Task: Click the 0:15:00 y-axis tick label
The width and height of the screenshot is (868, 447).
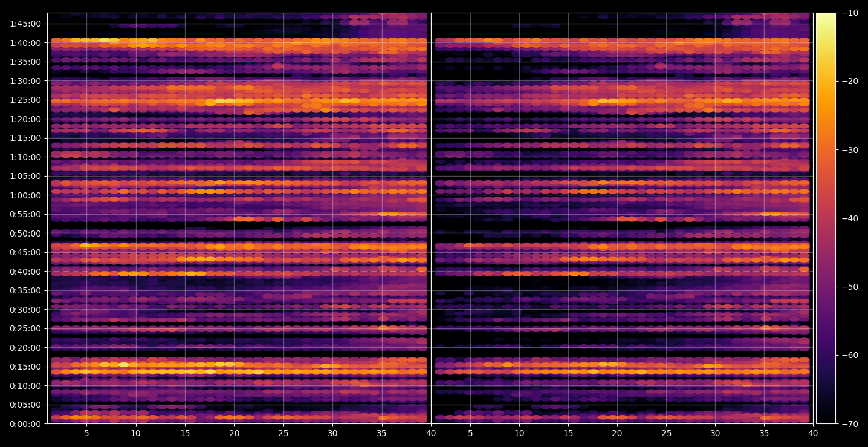Action: pyautogui.click(x=25, y=367)
